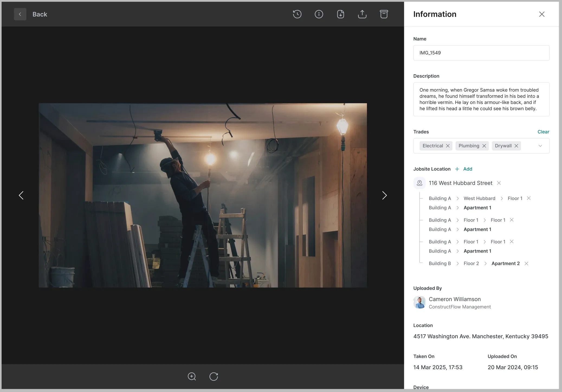The image size is (562, 392).
Task: Click Cameron Williamson's avatar
Action: [x=419, y=302]
